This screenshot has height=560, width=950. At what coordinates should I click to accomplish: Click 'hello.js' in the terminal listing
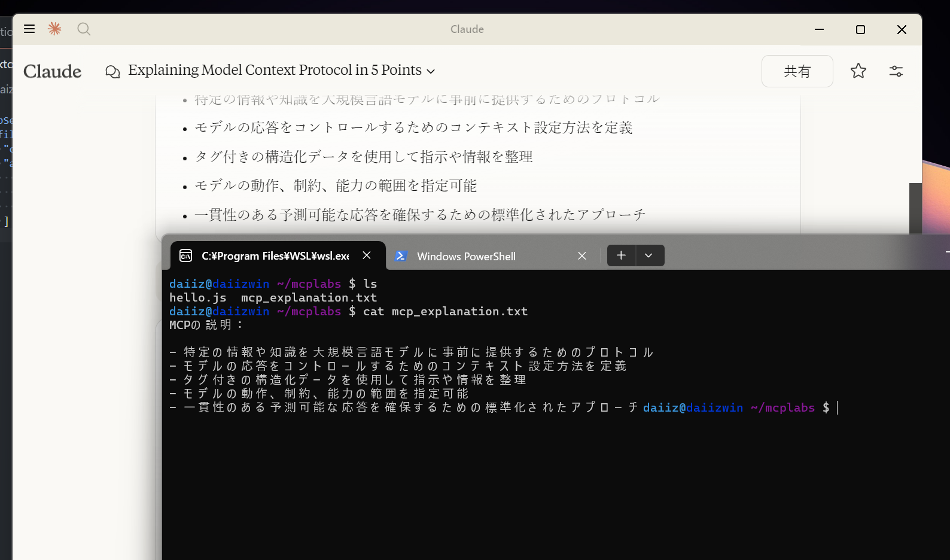(198, 297)
